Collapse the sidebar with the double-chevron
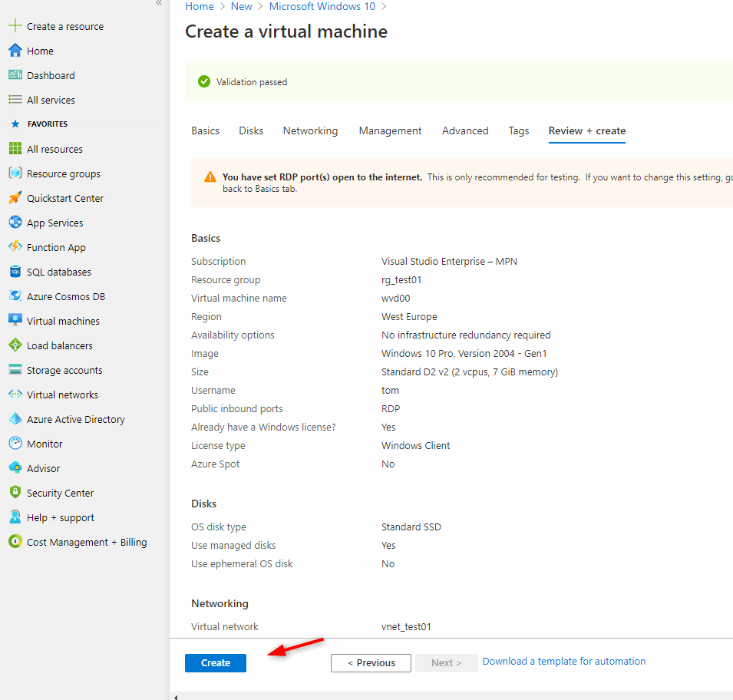 point(159,3)
